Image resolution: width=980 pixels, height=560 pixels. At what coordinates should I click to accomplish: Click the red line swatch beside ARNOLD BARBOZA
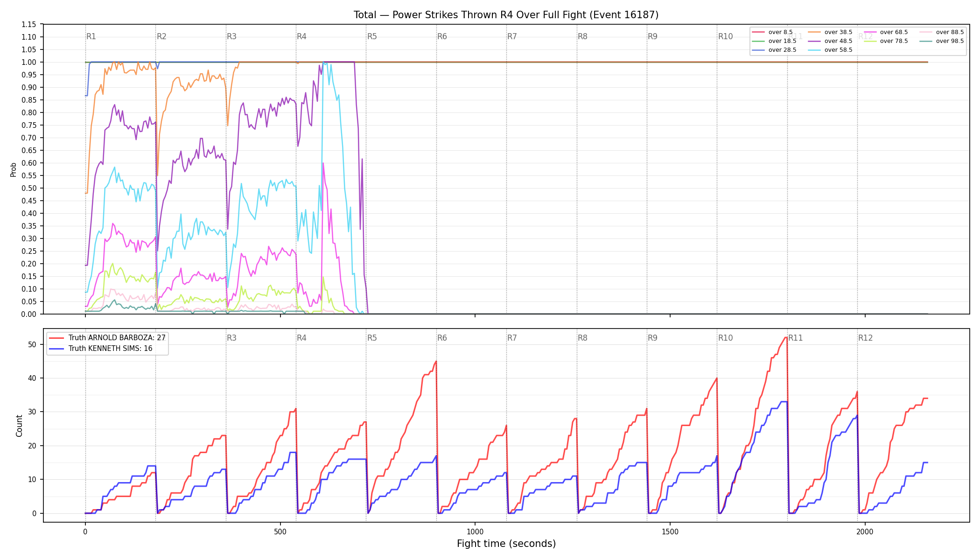[56, 338]
